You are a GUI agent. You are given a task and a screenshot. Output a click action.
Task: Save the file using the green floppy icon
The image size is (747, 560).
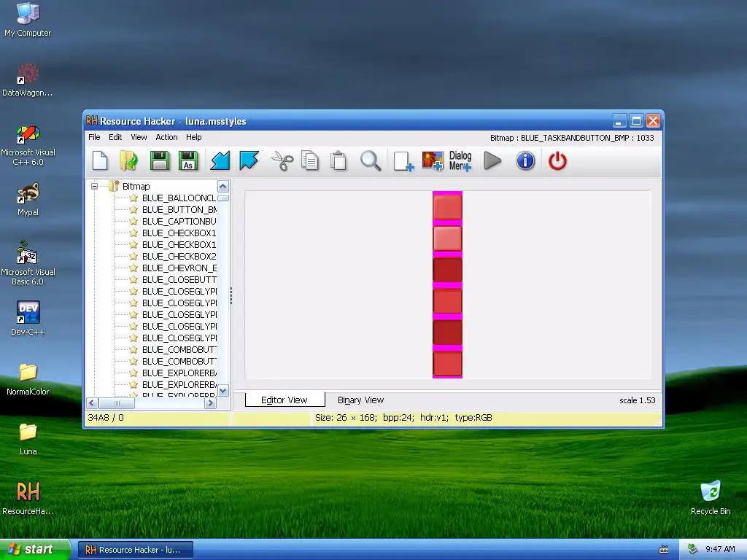(160, 161)
